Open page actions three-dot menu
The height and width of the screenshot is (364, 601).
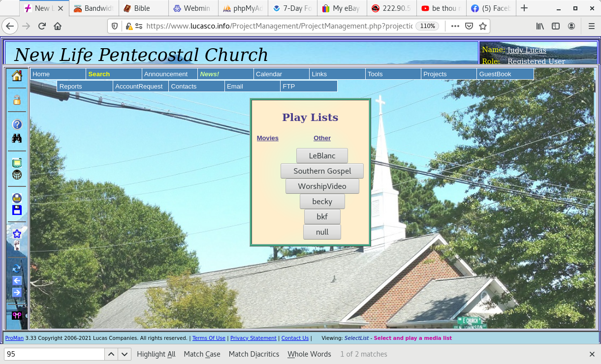[455, 26]
